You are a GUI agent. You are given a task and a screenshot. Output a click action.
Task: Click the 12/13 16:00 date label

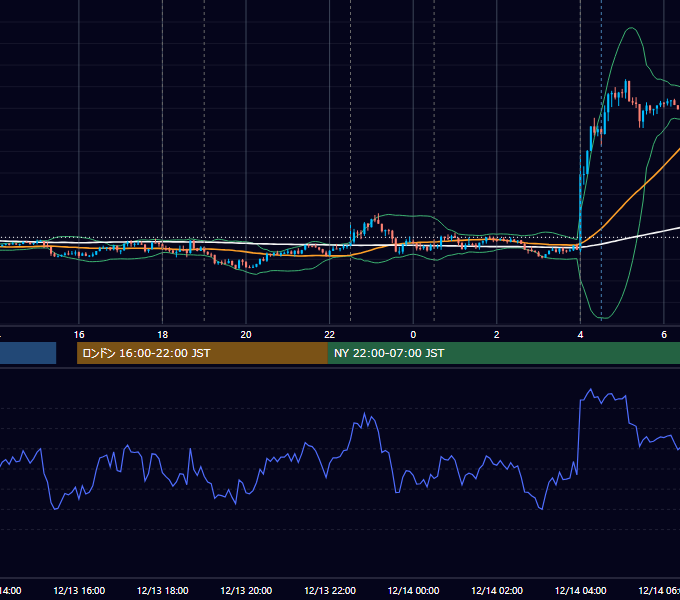79,590
